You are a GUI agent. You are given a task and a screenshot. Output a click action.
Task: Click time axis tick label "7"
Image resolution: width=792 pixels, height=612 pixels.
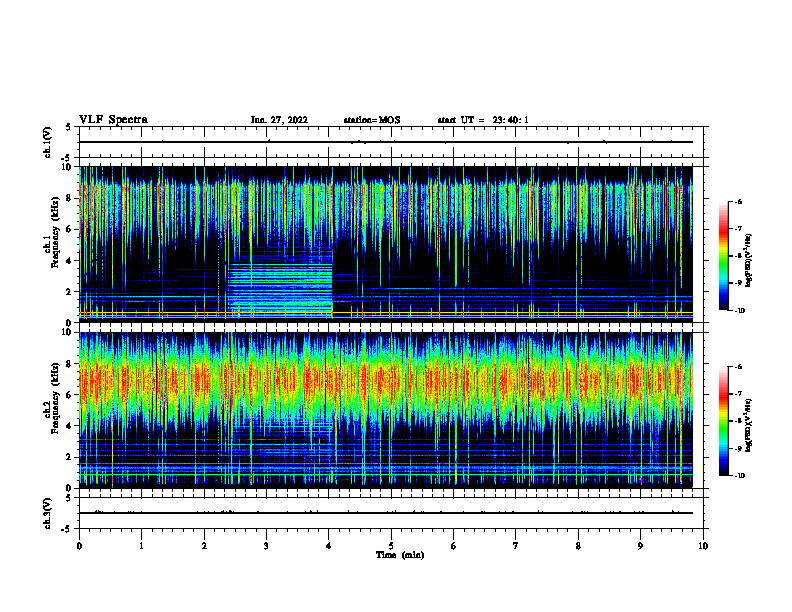[x=516, y=546]
